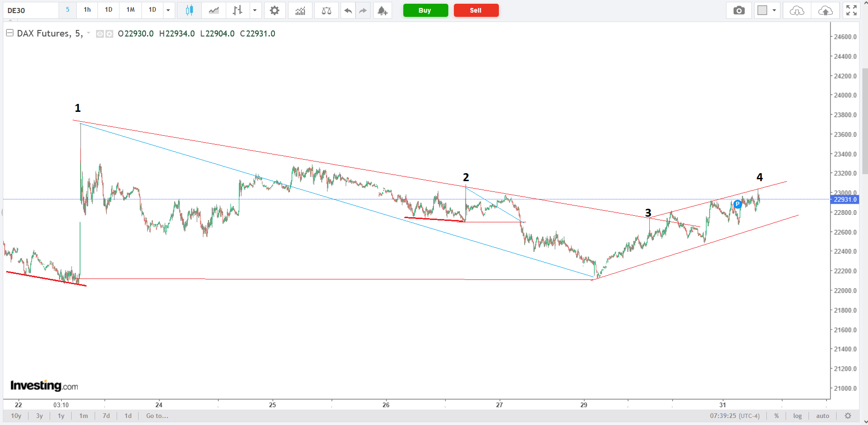Toggle auto scale at bottom right
This screenshot has height=425, width=868.
823,416
